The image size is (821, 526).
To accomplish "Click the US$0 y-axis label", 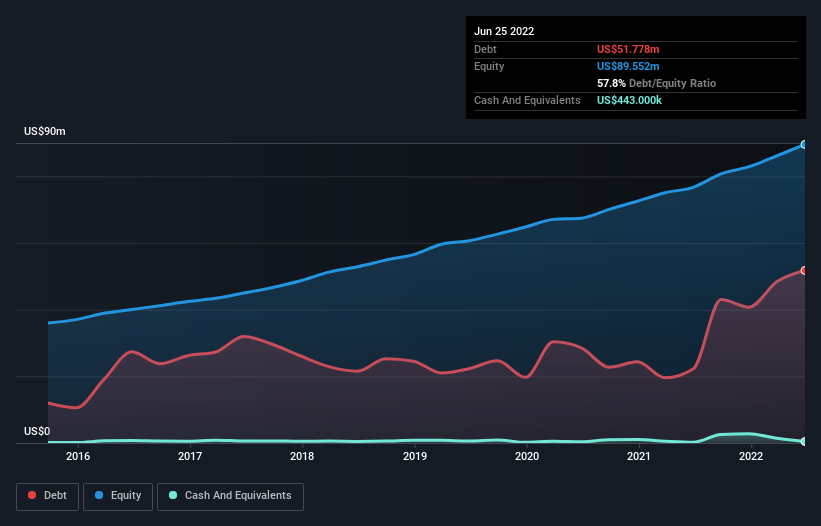I will (37, 432).
